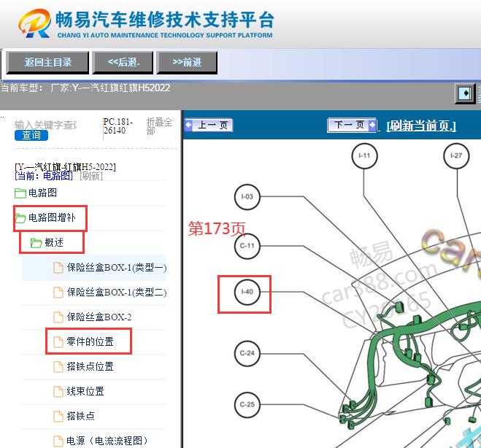
Task: Click document icon beside 零件的位置
Action: coord(58,342)
